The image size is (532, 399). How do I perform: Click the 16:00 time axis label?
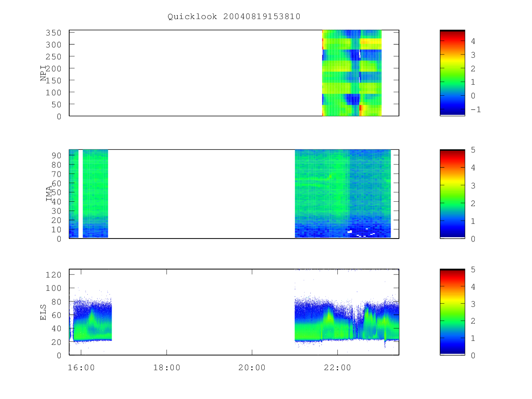pyautogui.click(x=81, y=368)
